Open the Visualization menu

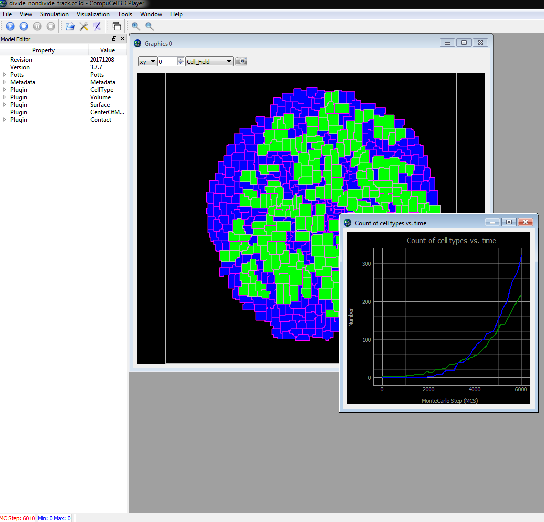coord(93,14)
